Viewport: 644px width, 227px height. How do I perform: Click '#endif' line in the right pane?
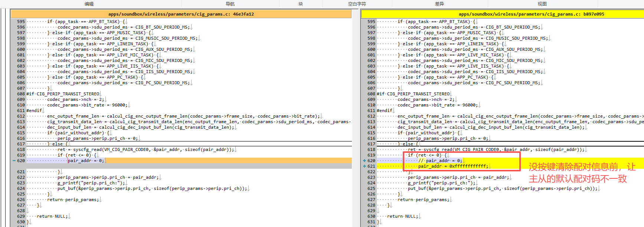(385, 111)
